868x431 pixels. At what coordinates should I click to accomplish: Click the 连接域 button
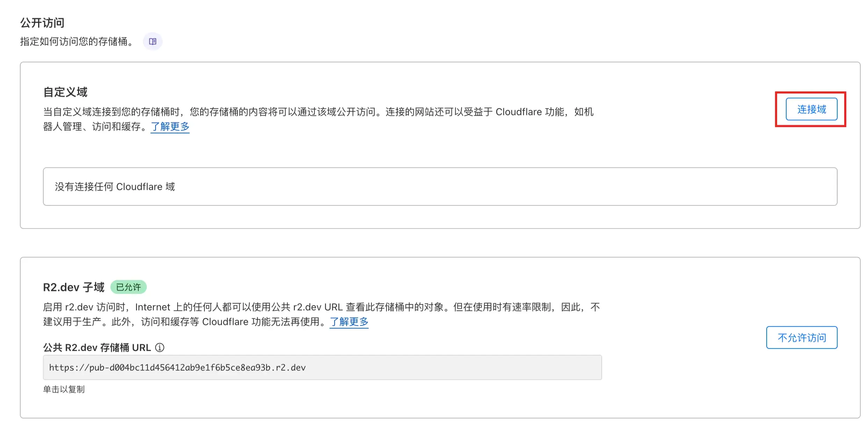pos(811,109)
